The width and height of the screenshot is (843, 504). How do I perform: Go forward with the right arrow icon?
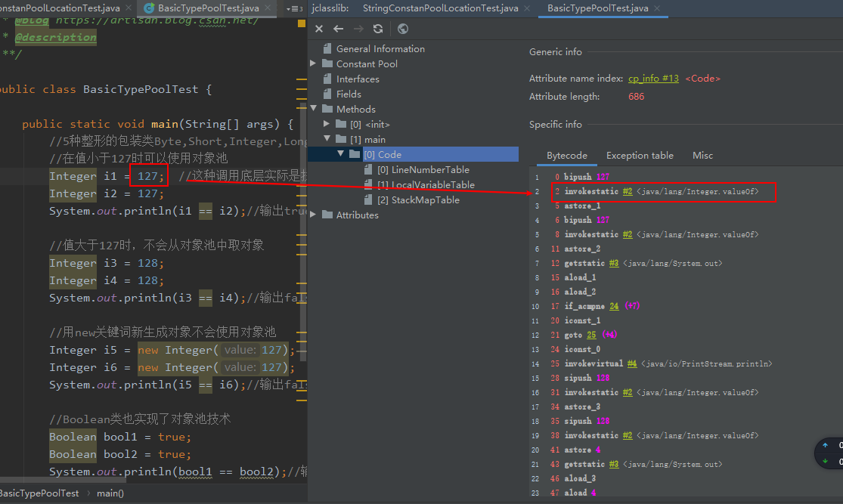pyautogui.click(x=358, y=29)
